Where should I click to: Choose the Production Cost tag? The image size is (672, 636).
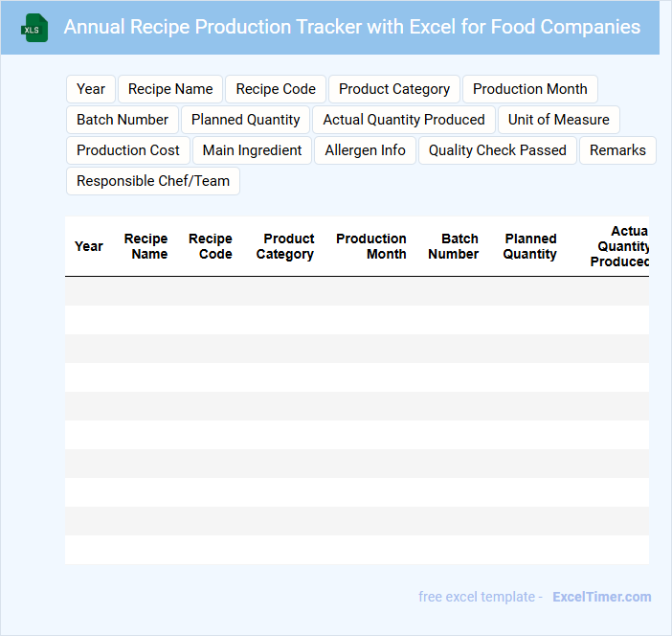128,150
